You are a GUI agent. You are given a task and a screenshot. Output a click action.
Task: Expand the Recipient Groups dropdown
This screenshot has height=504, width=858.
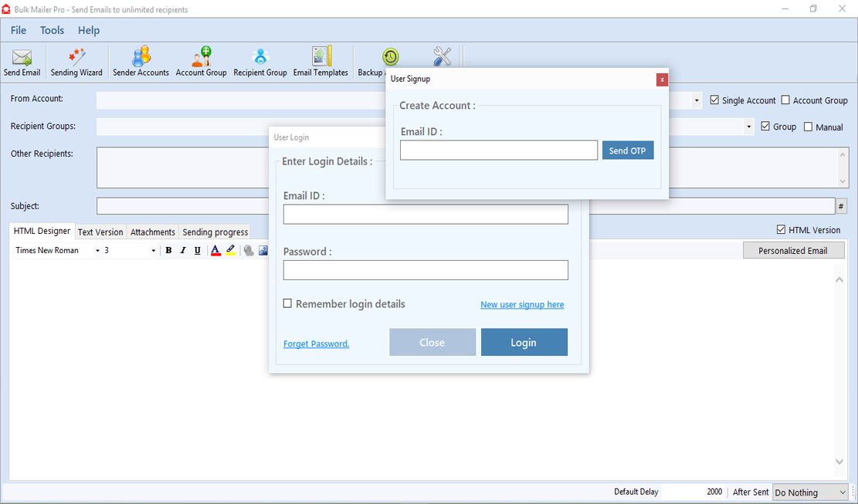pyautogui.click(x=748, y=127)
